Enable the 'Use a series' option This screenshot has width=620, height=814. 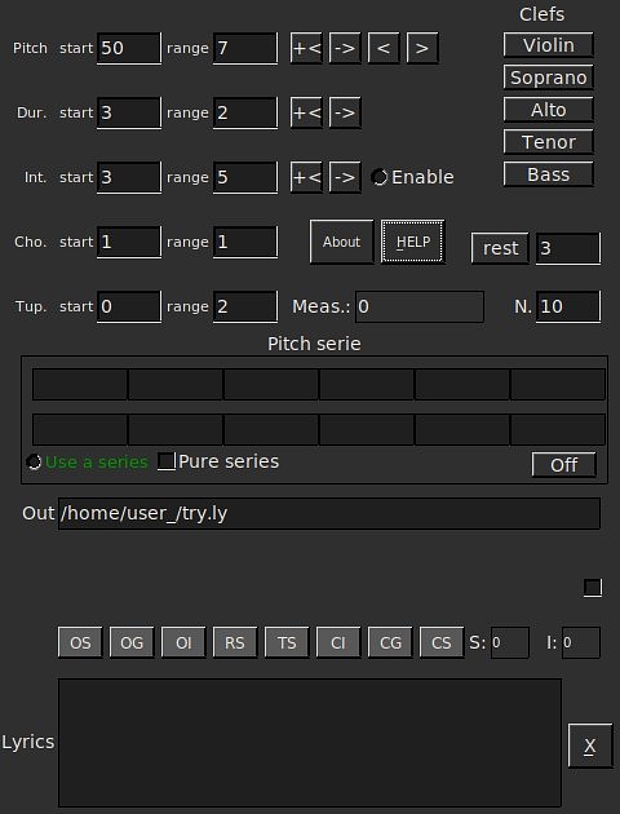tap(34, 462)
